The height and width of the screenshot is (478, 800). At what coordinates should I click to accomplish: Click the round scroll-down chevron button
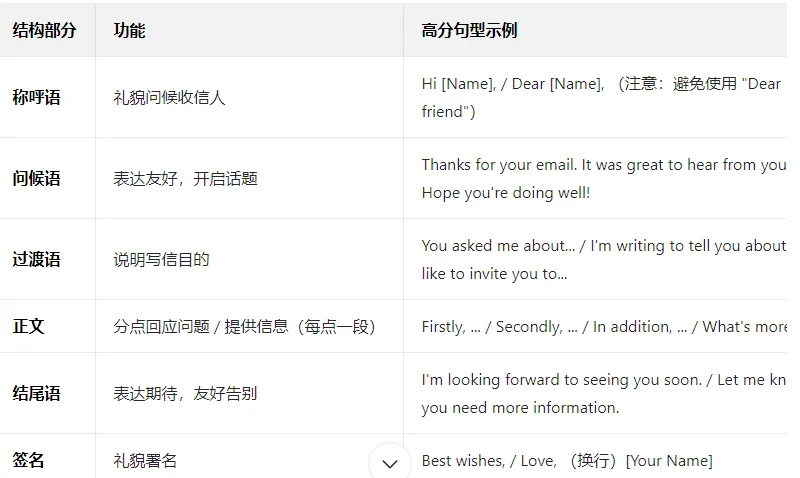pyautogui.click(x=390, y=463)
